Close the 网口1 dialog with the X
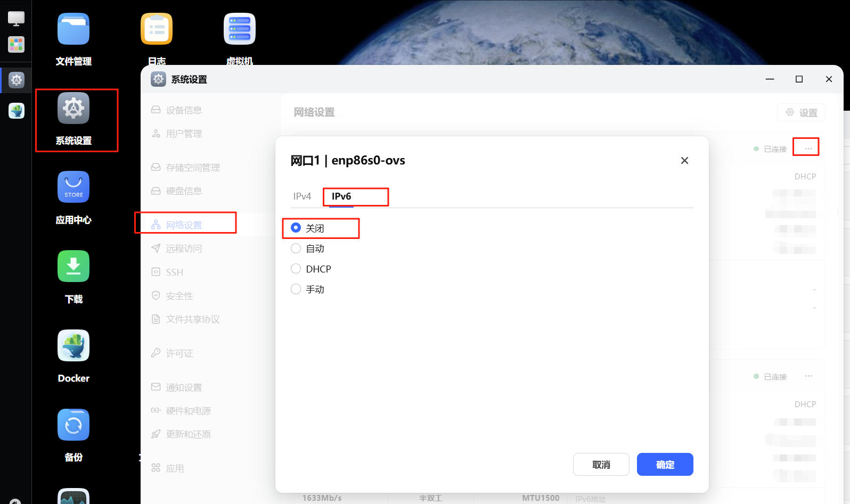 pos(684,160)
